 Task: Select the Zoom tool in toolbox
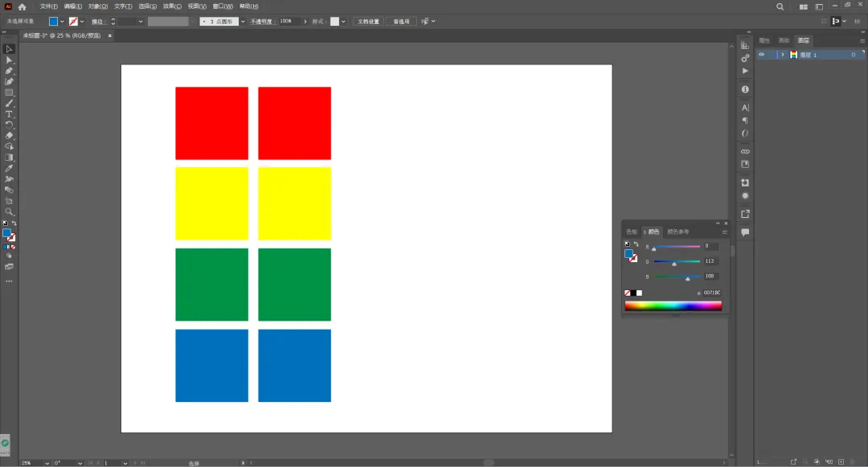[9, 211]
